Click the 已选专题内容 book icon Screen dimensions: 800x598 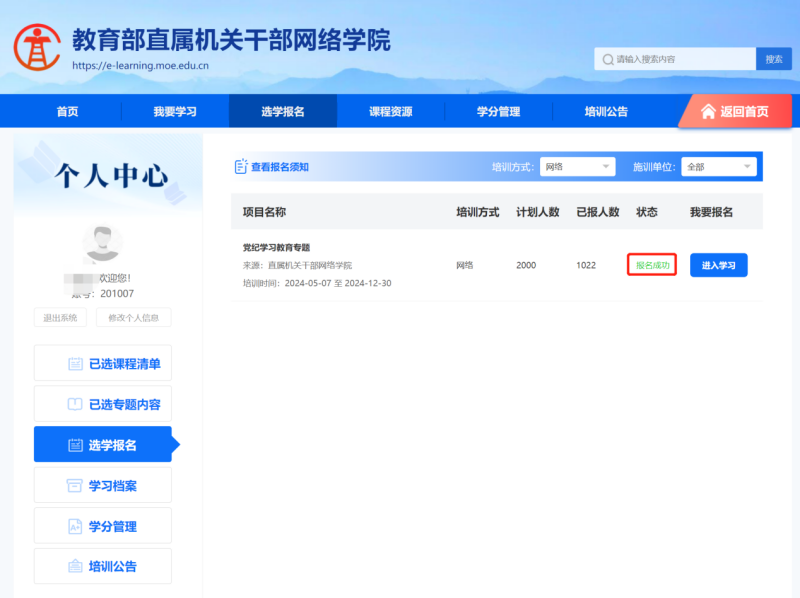[x=75, y=405]
